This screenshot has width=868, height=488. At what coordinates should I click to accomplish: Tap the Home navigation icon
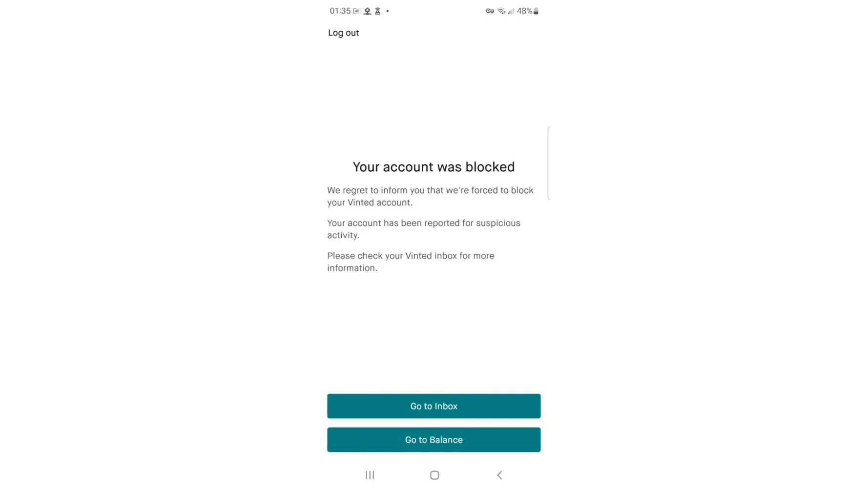click(x=434, y=475)
